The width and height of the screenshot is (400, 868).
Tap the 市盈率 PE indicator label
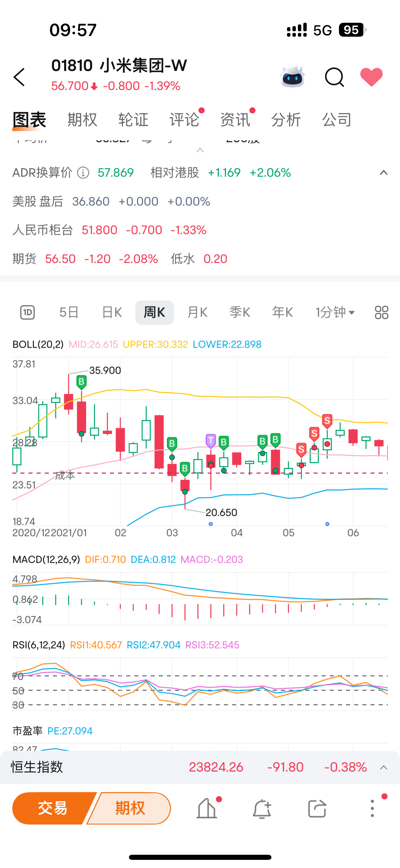pos(53,731)
